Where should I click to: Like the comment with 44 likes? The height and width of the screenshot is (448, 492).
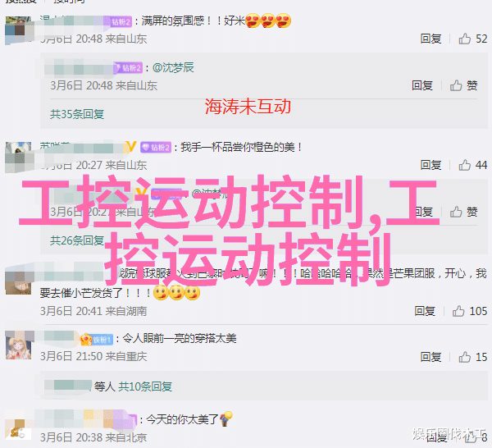point(464,165)
